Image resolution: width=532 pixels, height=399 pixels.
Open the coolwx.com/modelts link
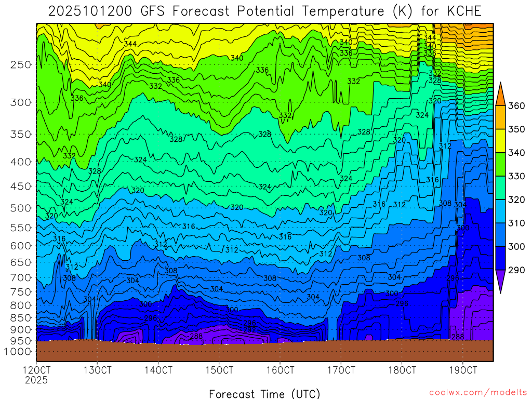[x=478, y=393]
